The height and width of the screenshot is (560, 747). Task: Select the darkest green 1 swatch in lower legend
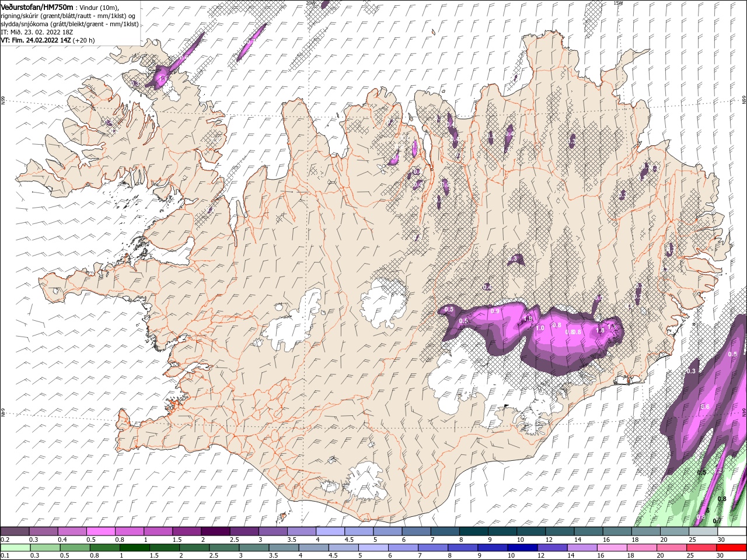click(x=135, y=547)
